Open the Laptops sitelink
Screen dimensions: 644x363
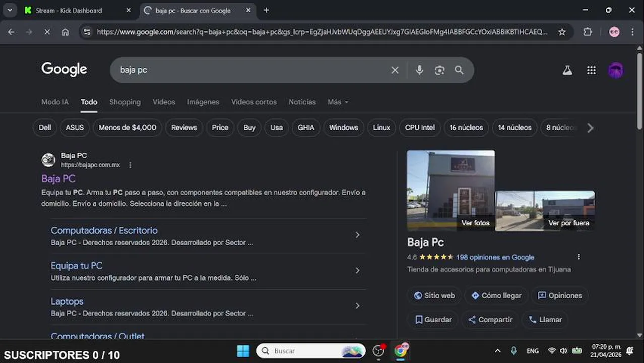click(x=67, y=301)
